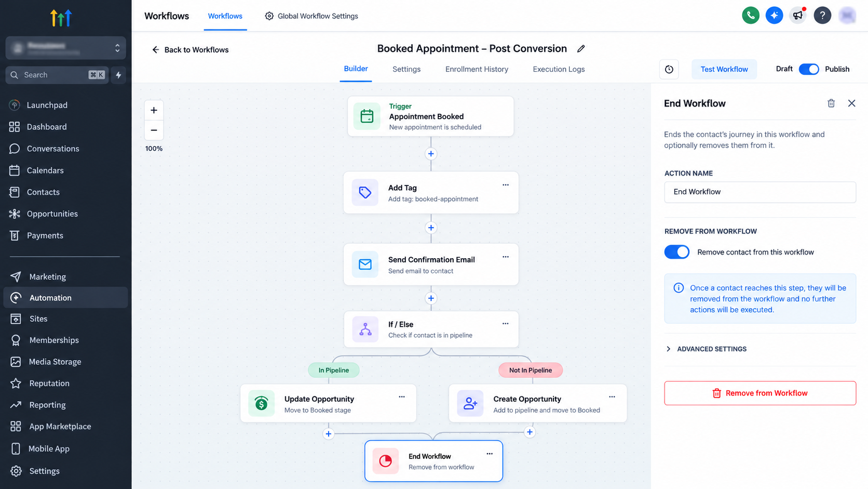Delete the action using the trash icon in panel header

coord(831,103)
